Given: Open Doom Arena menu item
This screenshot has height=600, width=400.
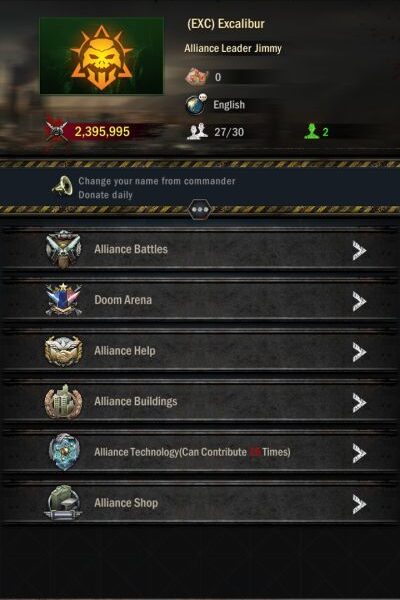Looking at the screenshot, I should (200, 300).
